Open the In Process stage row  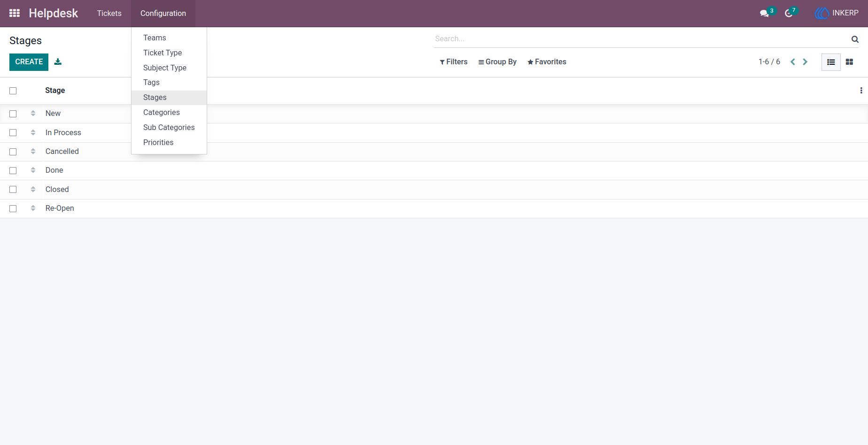tap(434, 133)
